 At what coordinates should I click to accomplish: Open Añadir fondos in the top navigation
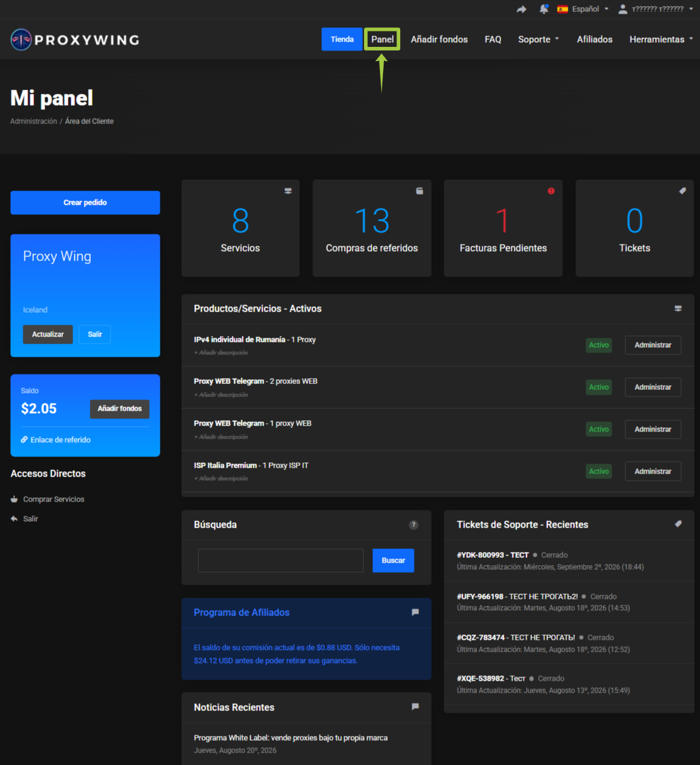(x=439, y=39)
